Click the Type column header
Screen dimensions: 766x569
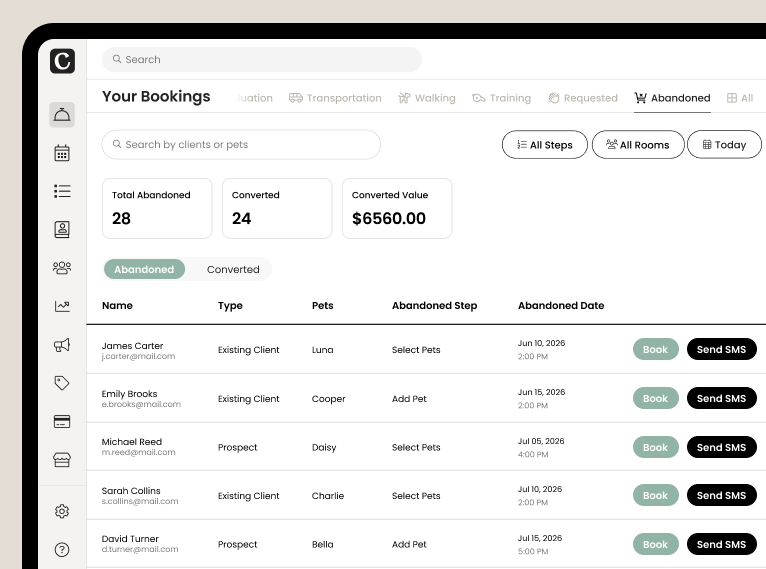(230, 306)
